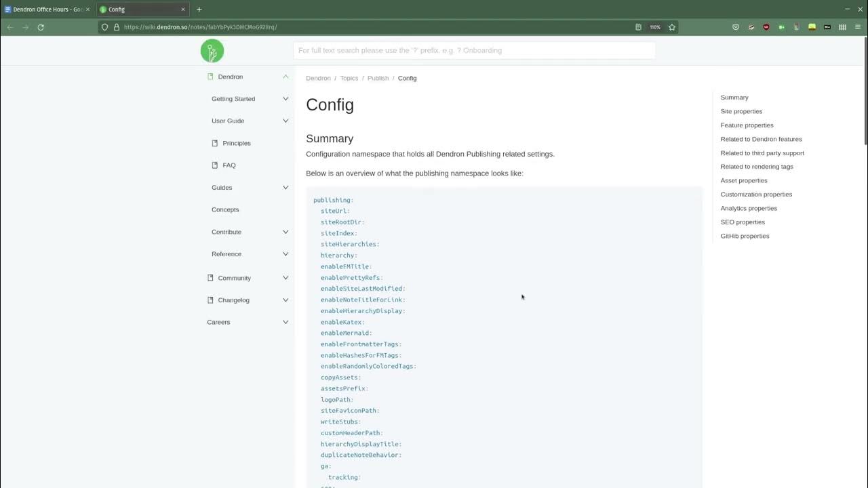868x488 pixels.
Task: Reload the current page
Action: tap(41, 27)
